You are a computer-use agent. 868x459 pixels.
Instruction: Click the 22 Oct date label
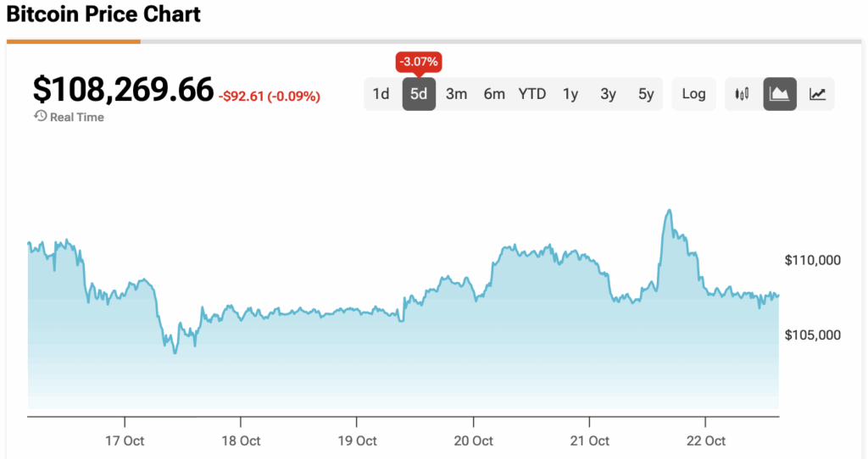click(706, 441)
